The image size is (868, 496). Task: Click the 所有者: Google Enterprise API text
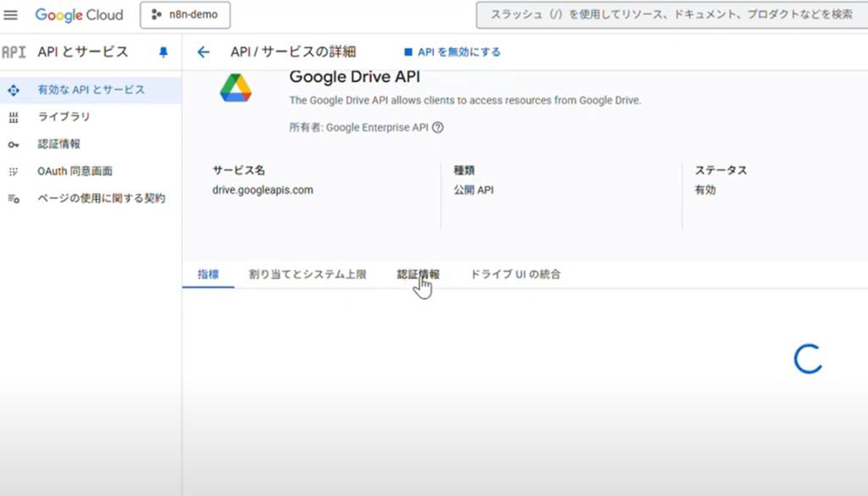click(359, 127)
